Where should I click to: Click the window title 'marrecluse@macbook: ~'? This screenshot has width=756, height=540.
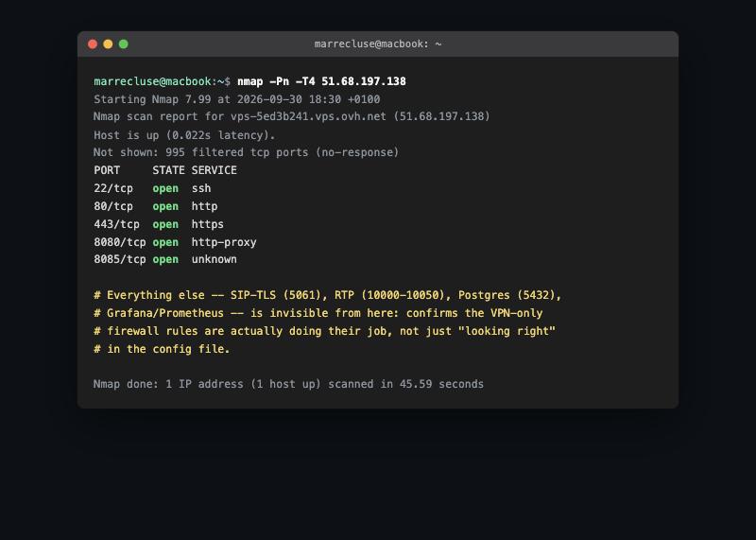click(x=377, y=44)
